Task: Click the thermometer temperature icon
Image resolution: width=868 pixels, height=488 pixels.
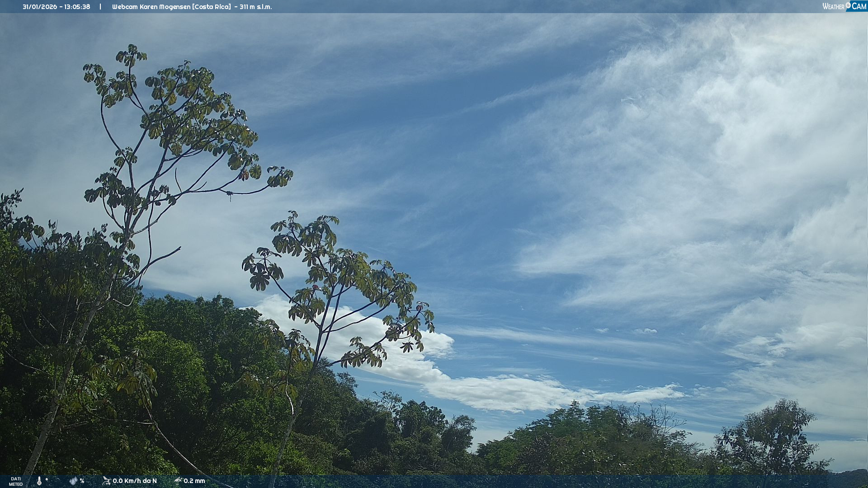Action: coord(39,481)
